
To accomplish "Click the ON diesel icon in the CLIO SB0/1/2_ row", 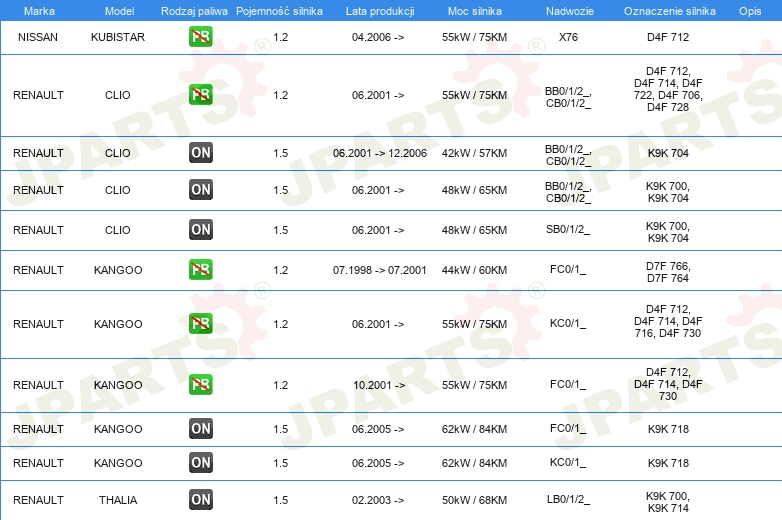I will 200,229.
